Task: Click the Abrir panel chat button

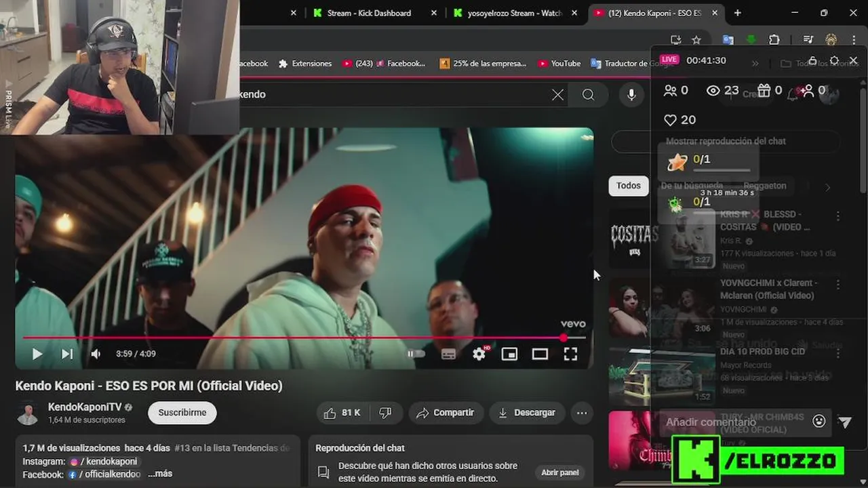Action: (560, 472)
